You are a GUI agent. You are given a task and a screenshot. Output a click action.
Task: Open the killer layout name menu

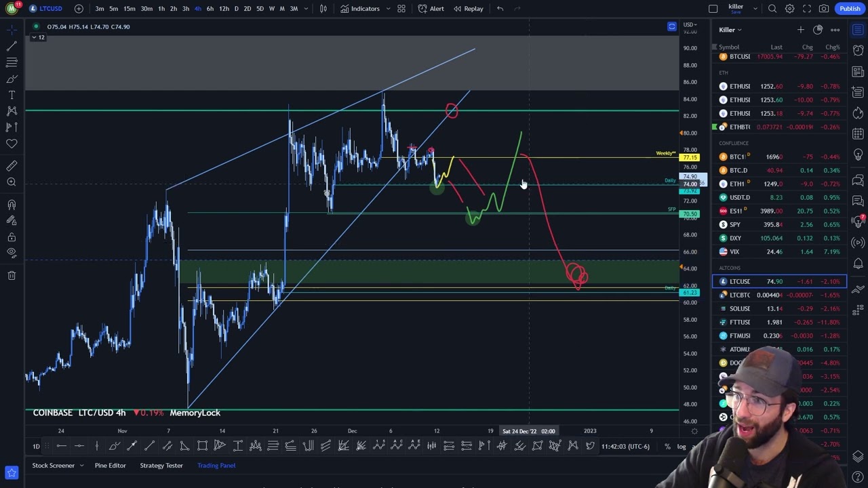pos(736,9)
